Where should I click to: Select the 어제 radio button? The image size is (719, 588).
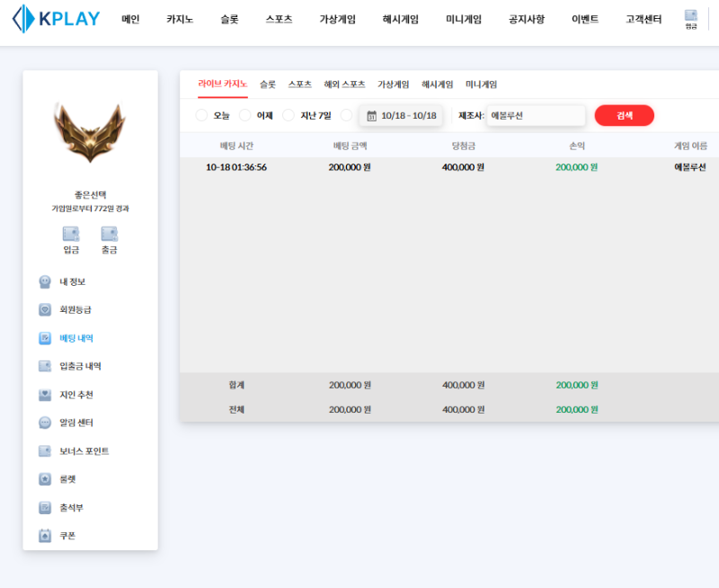click(x=244, y=115)
